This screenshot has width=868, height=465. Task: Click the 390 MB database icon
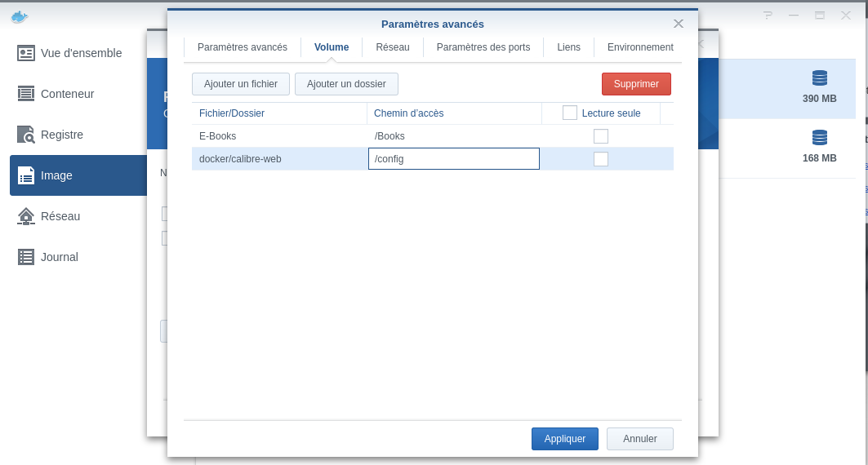(819, 78)
